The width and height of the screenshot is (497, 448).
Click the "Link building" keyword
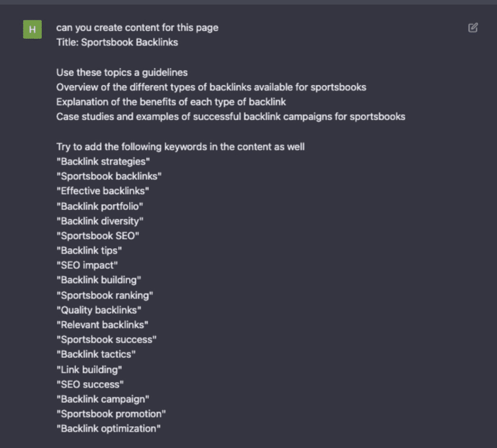(x=89, y=369)
